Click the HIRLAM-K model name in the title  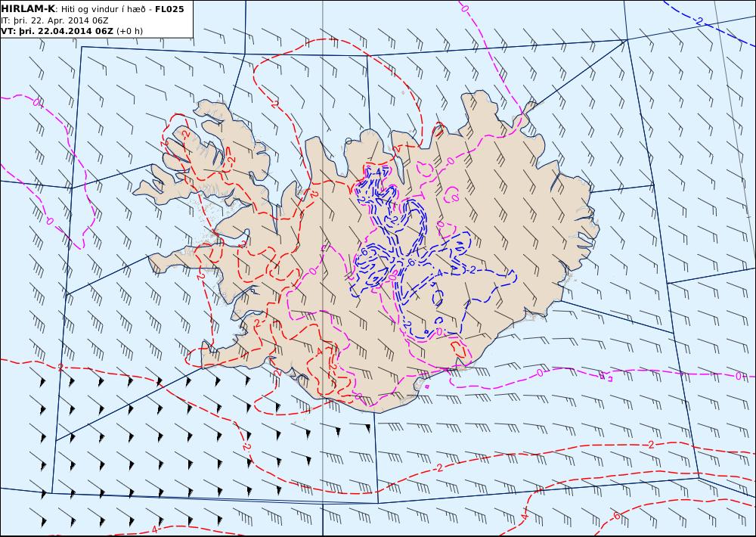tap(28, 9)
